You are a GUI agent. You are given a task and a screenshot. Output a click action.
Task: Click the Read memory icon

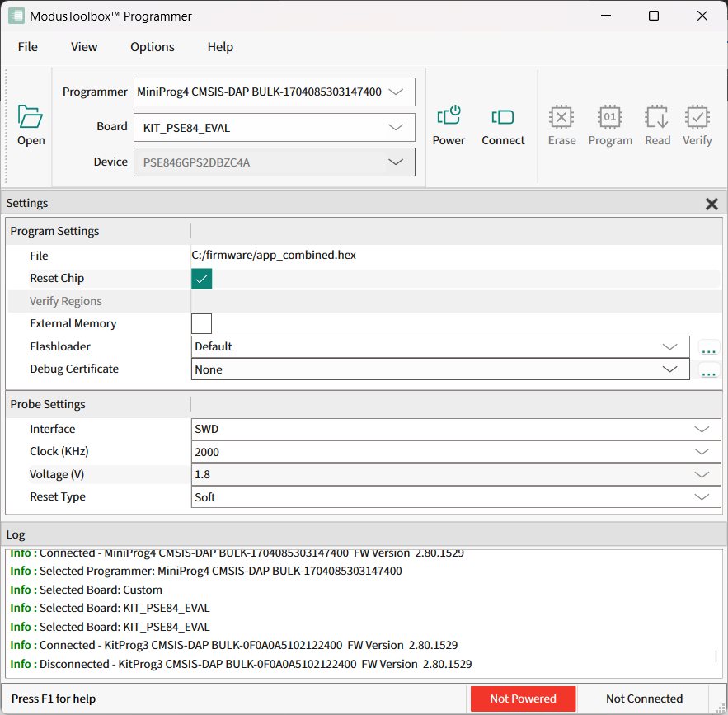(657, 117)
